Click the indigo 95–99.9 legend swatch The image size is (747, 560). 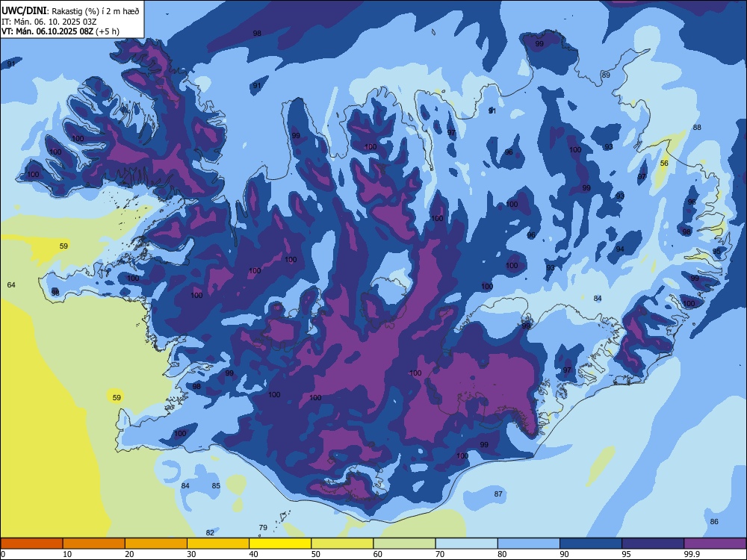[x=653, y=544]
